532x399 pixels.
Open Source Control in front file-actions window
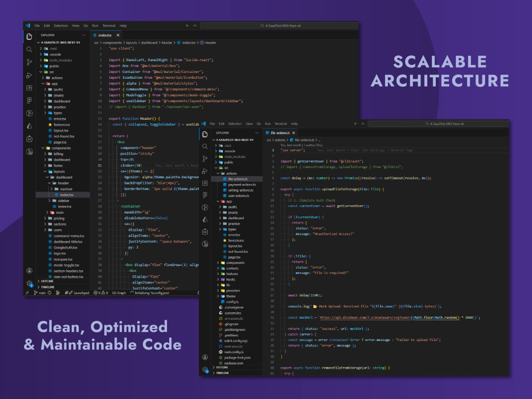coord(205,159)
